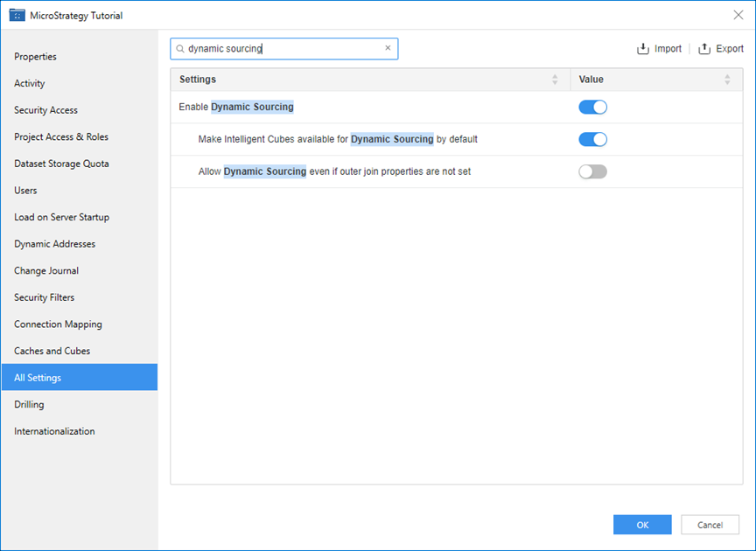Screen dimensions: 756x551
Task: Enable Dynamic Sourcing without outer join properties
Action: coord(592,171)
